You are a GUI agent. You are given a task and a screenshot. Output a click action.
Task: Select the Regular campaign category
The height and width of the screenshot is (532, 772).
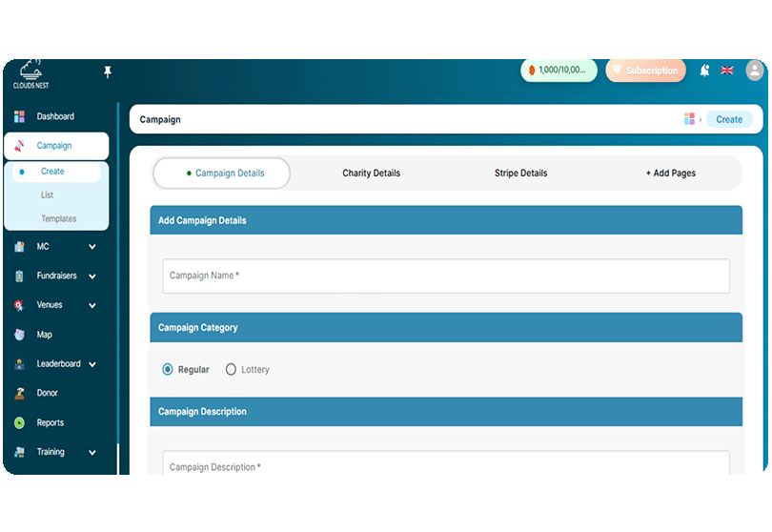[x=168, y=370]
